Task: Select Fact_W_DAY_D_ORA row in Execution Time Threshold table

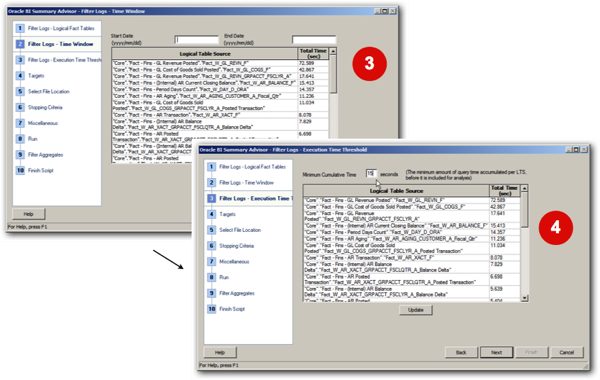Action: pos(412,232)
